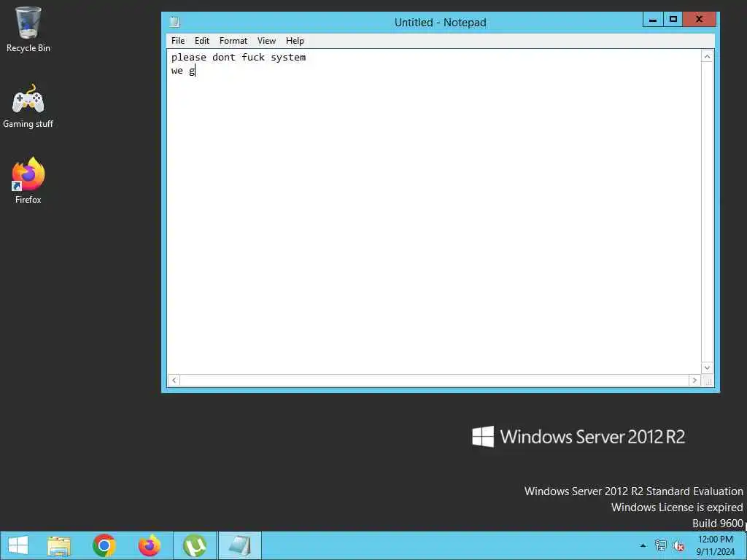Show hidden tray icons arrow
This screenshot has width=747, height=560.
click(x=643, y=545)
